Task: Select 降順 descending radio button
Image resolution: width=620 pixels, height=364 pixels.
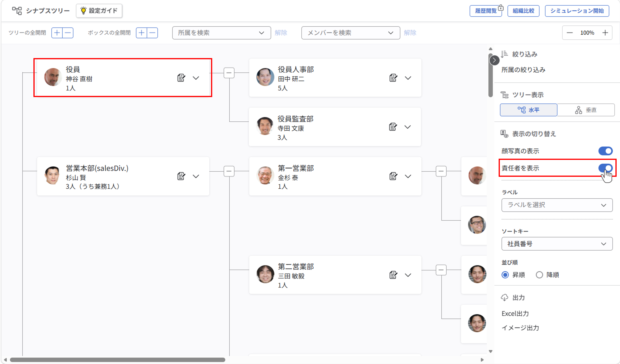Action: tap(539, 275)
